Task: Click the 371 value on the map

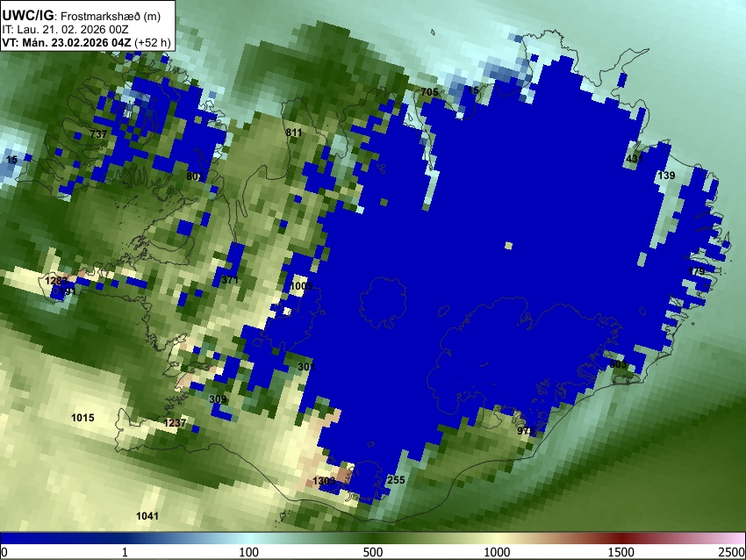Action: (x=230, y=280)
